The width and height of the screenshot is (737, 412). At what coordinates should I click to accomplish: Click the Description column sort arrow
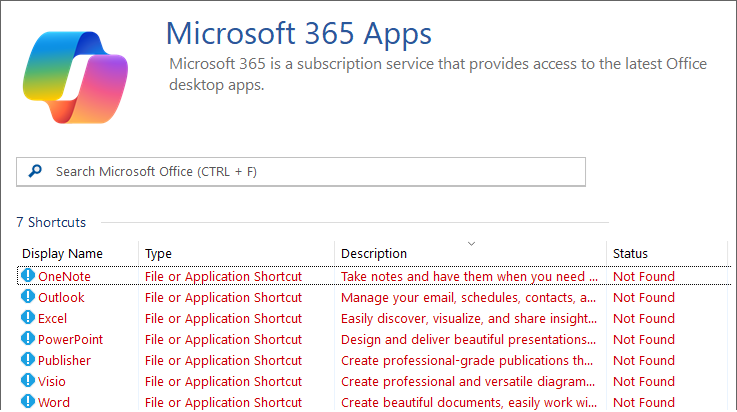tap(471, 243)
